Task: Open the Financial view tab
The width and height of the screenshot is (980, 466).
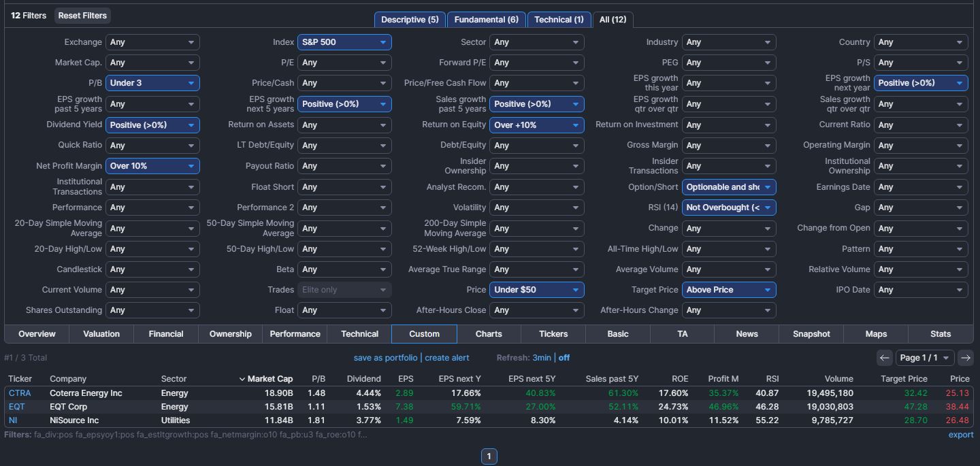Action: (166, 334)
